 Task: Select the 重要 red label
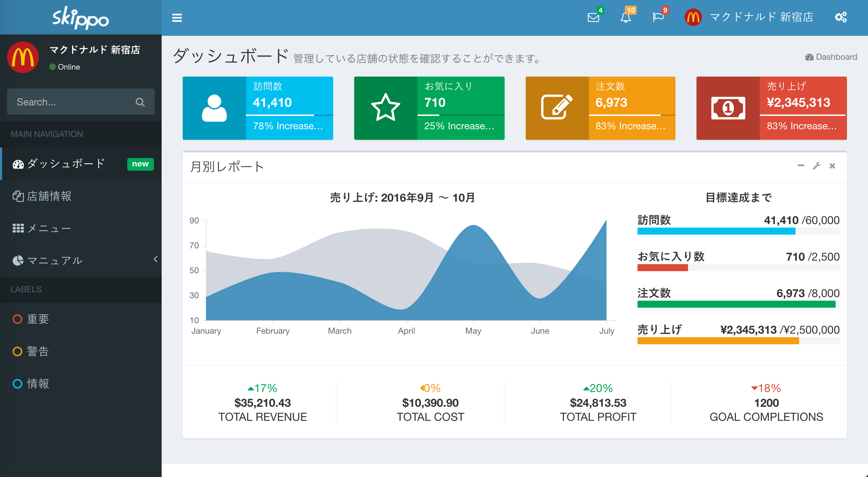pos(38,319)
